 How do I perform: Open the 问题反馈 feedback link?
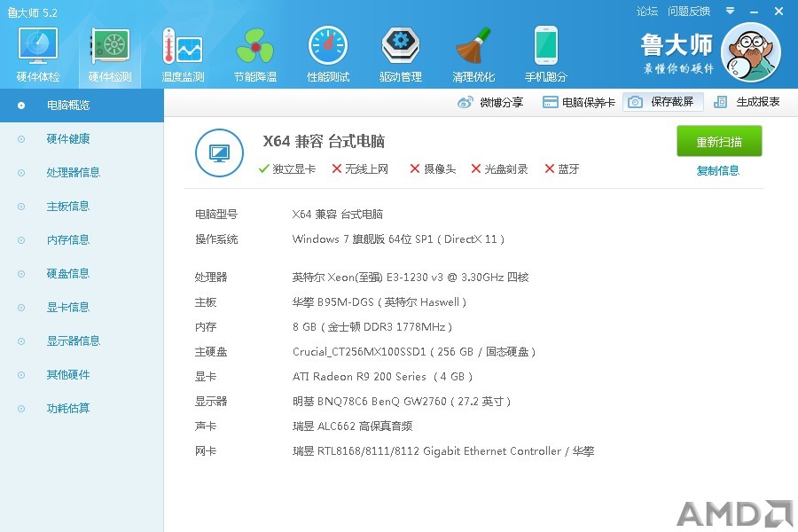689,12
